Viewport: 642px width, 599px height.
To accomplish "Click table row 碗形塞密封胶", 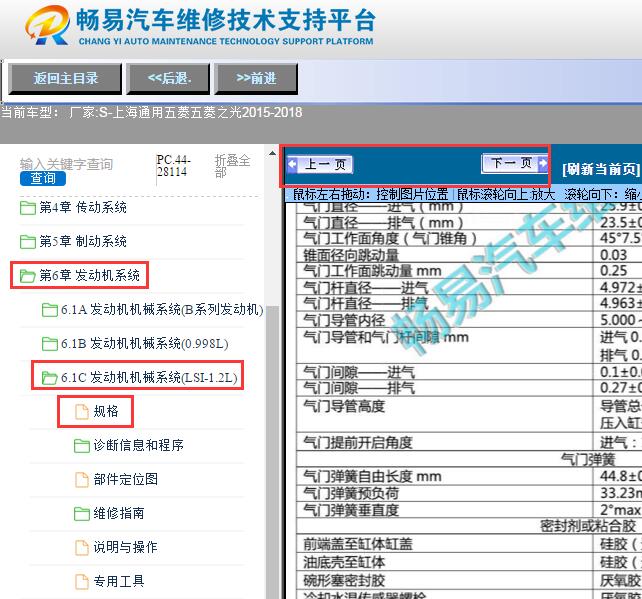I will 469,580.
